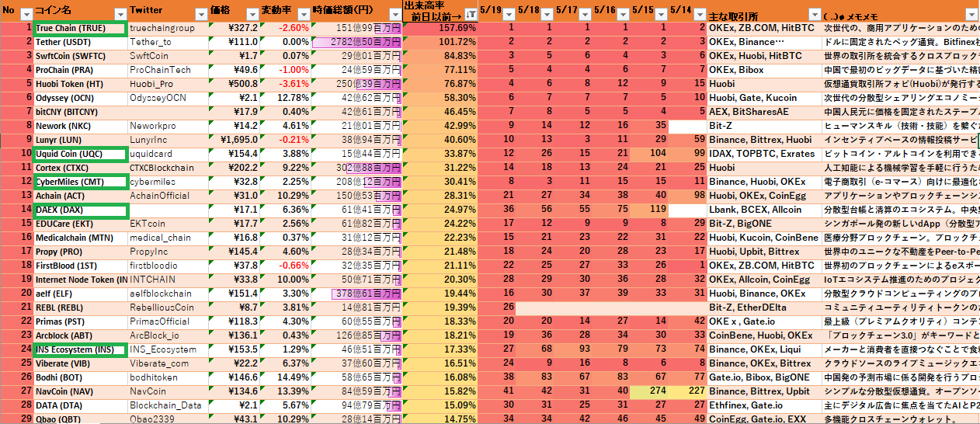This screenshot has width=980, height=424.
Task: Click the truechaingroup Twitter handle
Action: [x=162, y=28]
